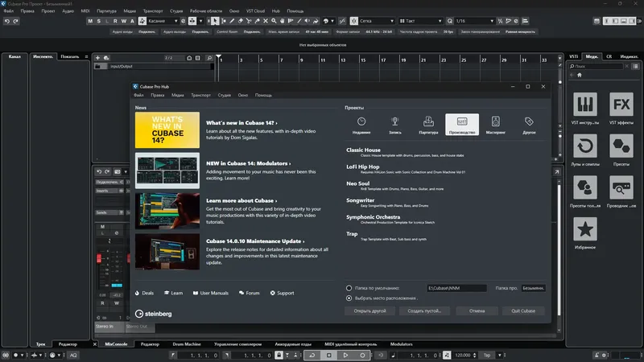Select the Выбрать место расположения radio button

pos(349,298)
